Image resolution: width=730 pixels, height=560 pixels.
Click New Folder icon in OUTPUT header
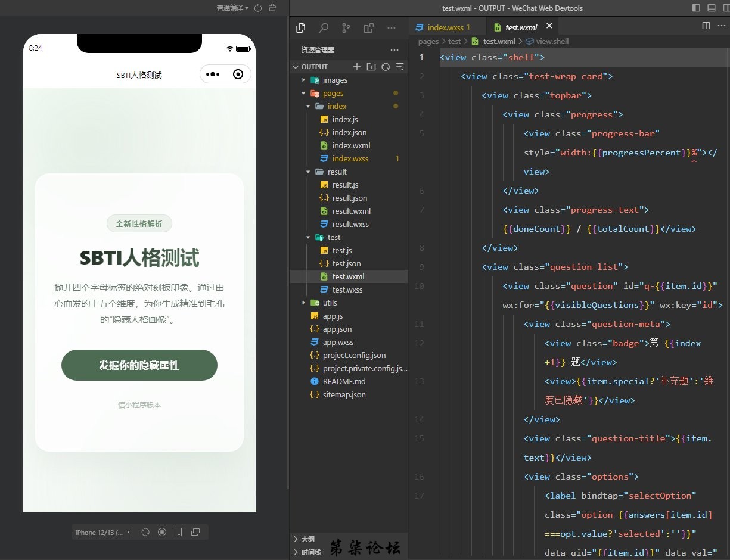point(371,67)
